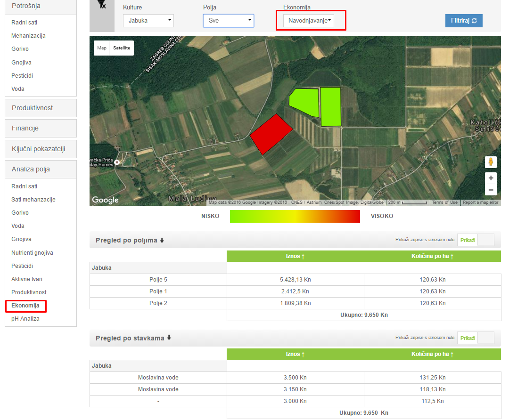This screenshot has width=509, height=420.
Task: Toggle Prikaži switch in Pregled po poljima
Action: (476, 240)
